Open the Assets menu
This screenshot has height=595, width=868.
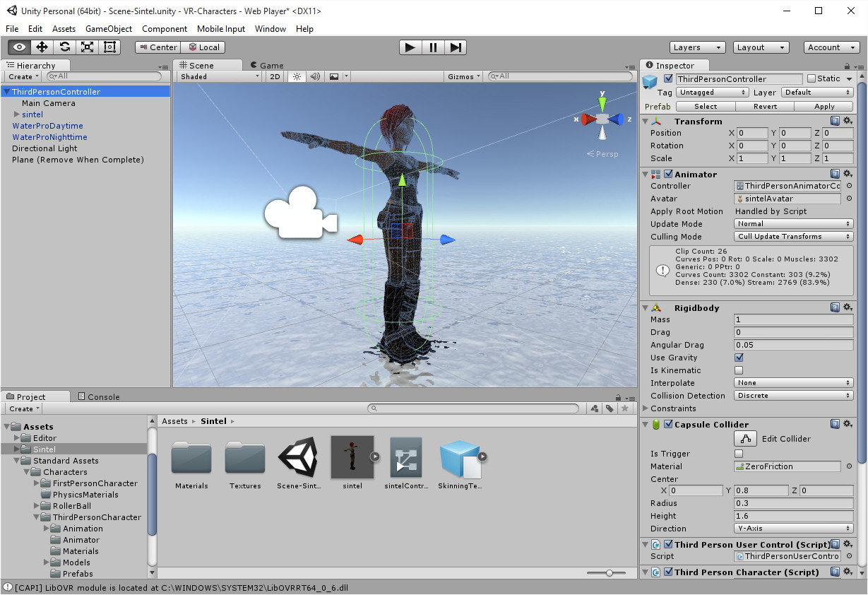pyautogui.click(x=64, y=29)
